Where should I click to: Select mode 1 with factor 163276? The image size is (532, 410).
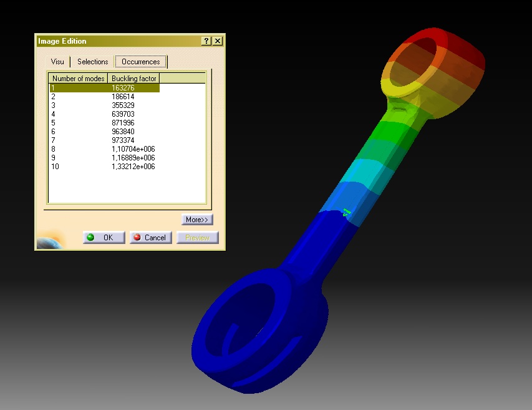pyautogui.click(x=104, y=88)
